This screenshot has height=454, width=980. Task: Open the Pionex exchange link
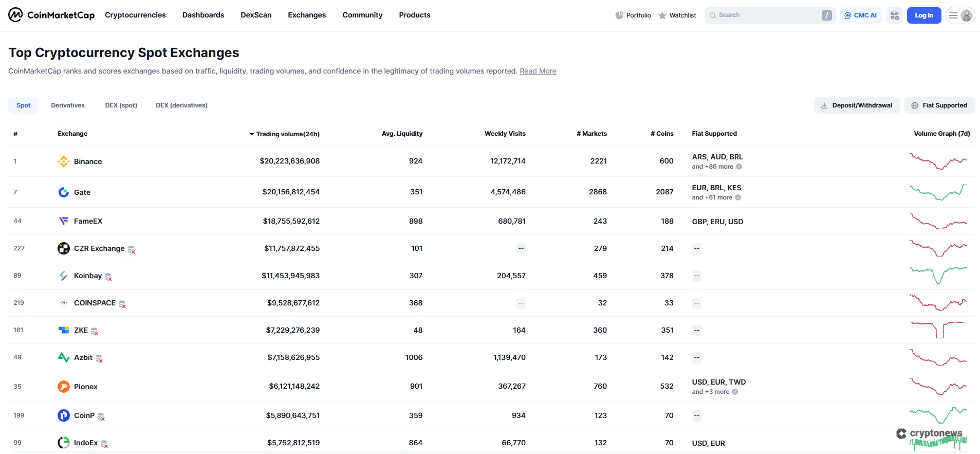tap(86, 387)
